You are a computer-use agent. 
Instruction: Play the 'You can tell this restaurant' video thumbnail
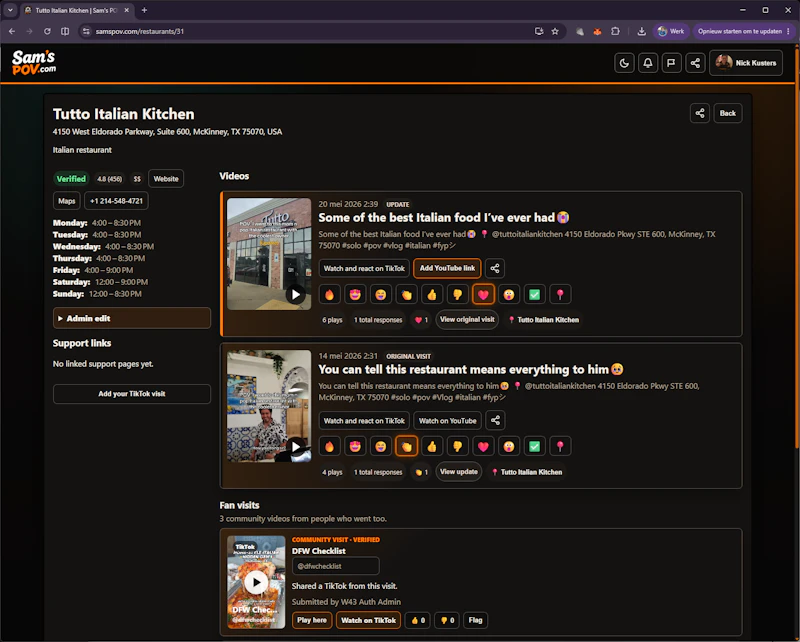pos(269,406)
